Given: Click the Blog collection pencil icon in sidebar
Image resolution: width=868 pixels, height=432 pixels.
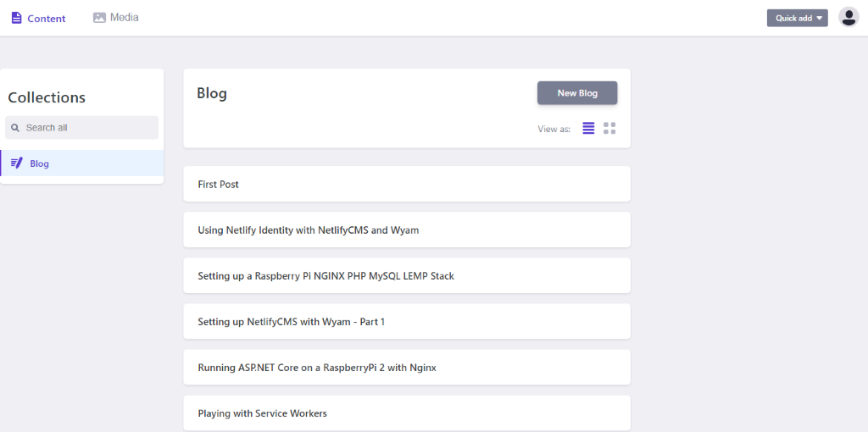Looking at the screenshot, I should (x=17, y=163).
